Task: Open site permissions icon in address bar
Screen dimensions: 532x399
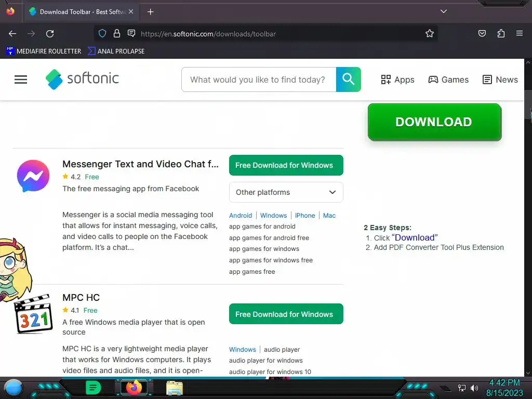Action: pos(131,33)
